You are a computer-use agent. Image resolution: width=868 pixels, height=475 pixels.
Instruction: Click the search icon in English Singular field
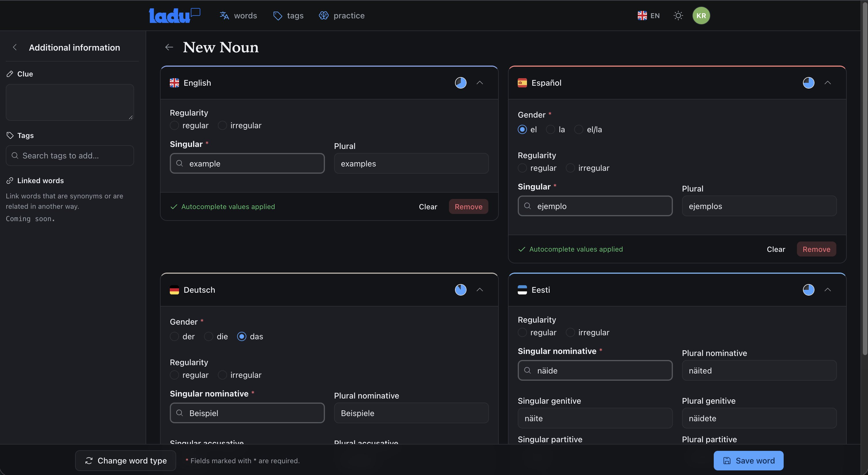point(180,164)
